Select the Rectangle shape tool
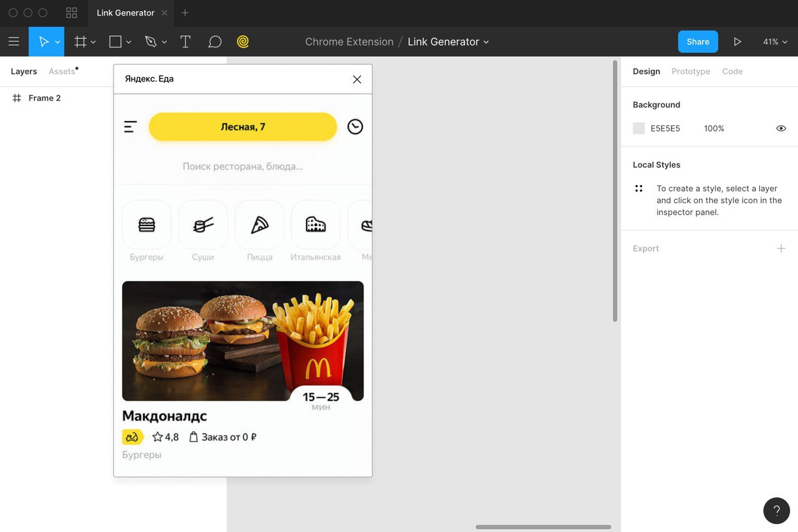Screen dimensions: 798x532 click(x=115, y=42)
